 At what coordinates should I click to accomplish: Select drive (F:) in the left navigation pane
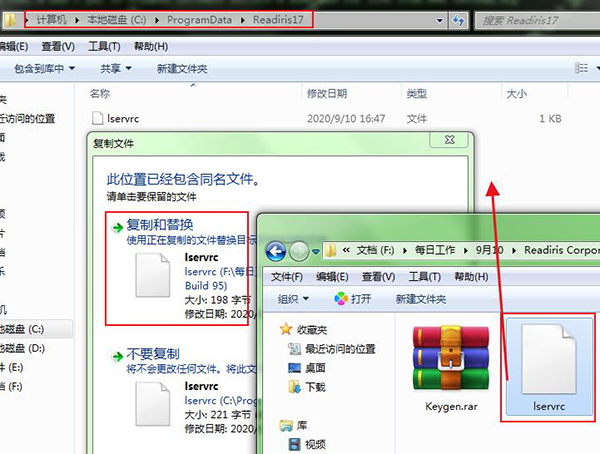coord(11,386)
